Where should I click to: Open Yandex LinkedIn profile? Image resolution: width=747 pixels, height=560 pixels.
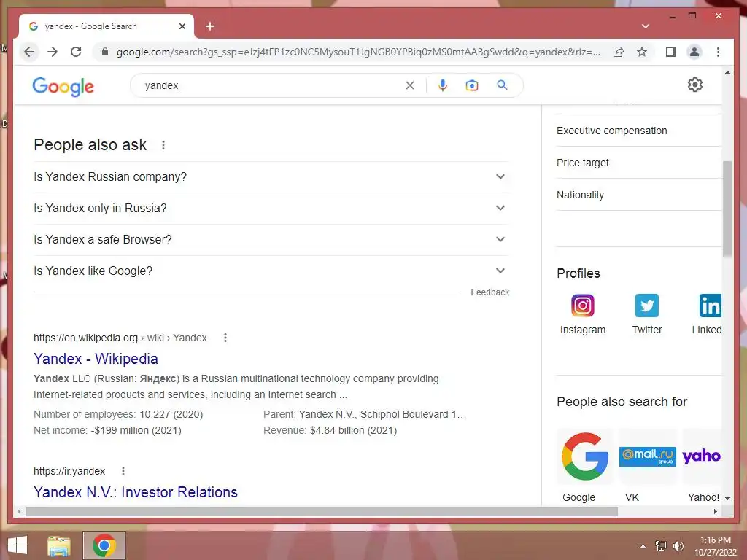[708, 314]
